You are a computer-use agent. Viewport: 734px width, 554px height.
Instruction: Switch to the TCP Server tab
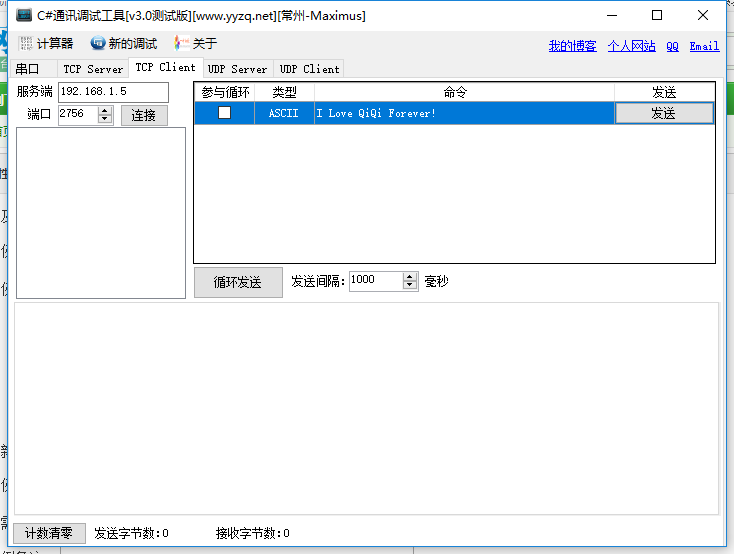(x=93, y=69)
